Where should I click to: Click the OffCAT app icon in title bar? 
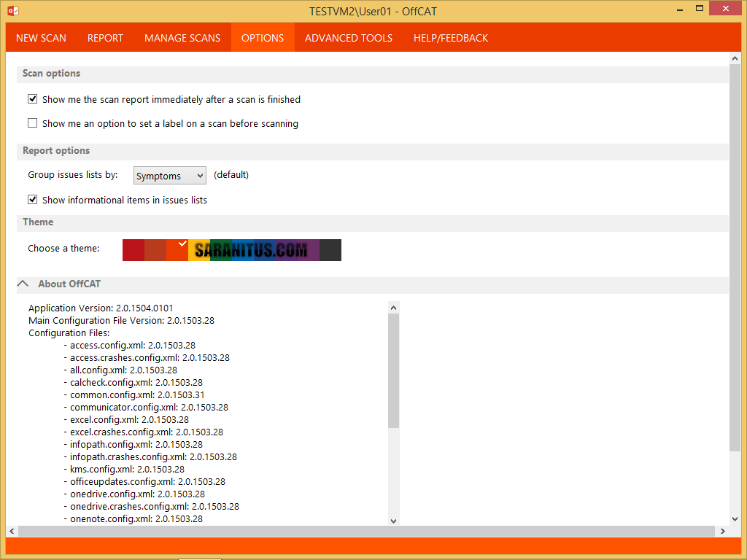(13, 10)
